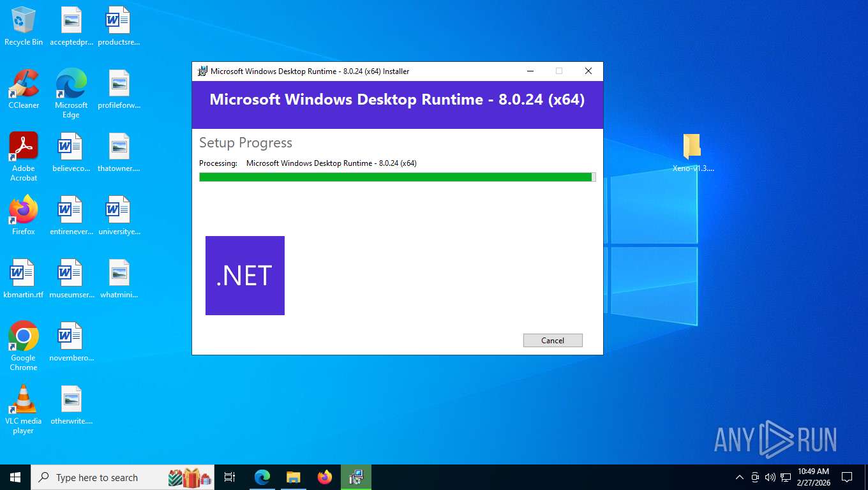Cancel the .NET runtime installation
Screen dimensions: 868x490
click(x=553, y=340)
